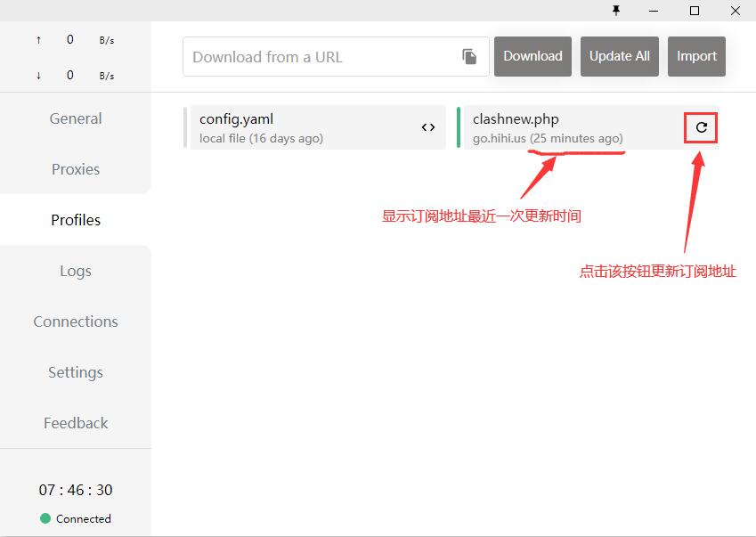
Task: Click the Update All button
Action: click(620, 56)
